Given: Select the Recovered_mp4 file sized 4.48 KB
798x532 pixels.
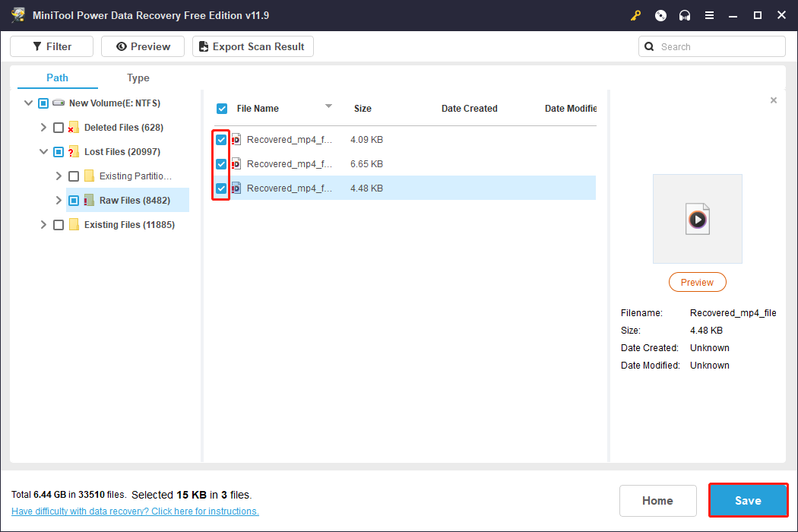Looking at the screenshot, I should [x=404, y=188].
